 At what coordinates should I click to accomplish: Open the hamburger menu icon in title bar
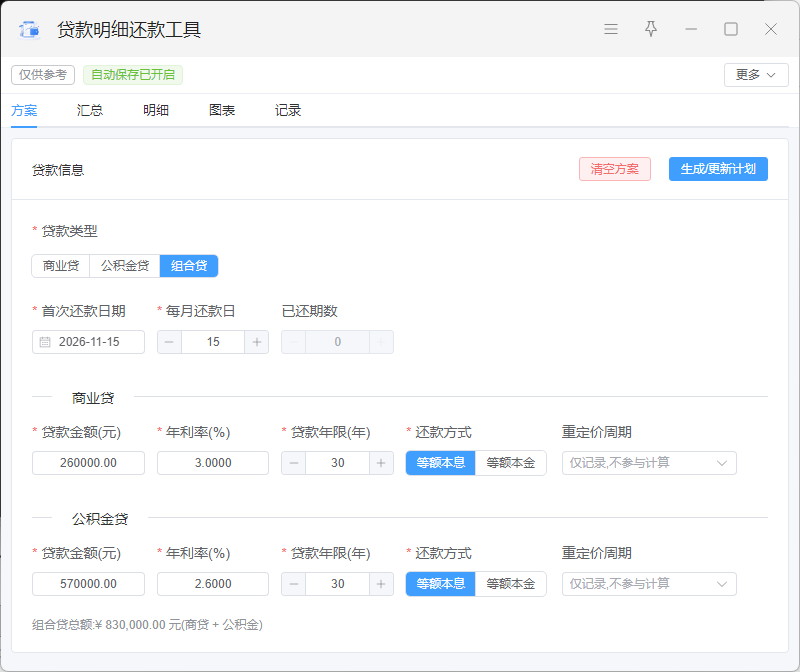coord(611,29)
